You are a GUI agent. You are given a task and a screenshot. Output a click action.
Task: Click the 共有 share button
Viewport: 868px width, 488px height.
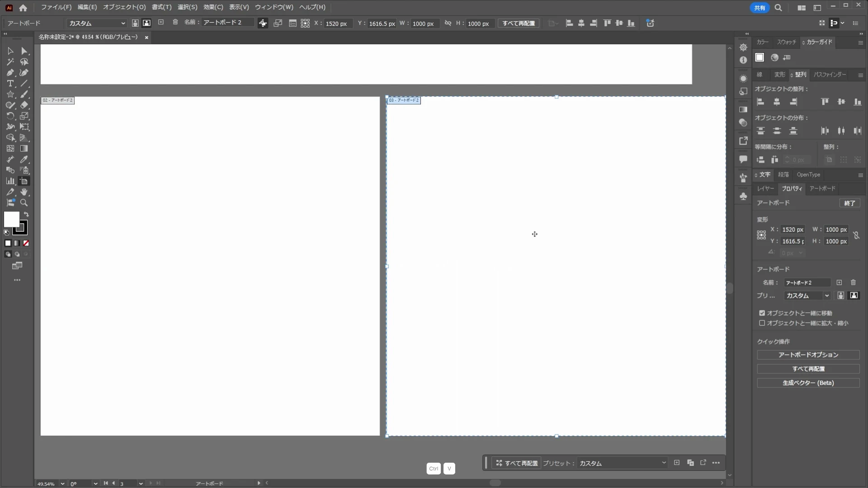759,8
